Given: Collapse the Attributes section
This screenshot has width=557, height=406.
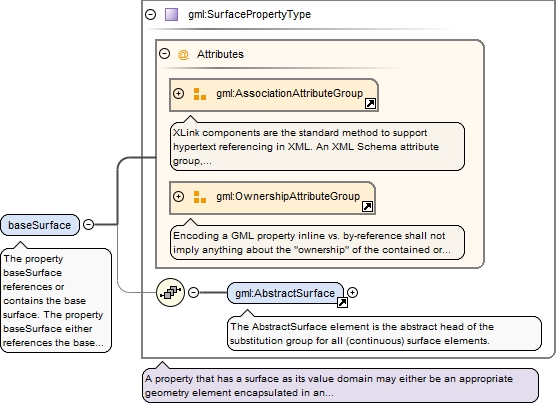Looking at the screenshot, I should 164,54.
